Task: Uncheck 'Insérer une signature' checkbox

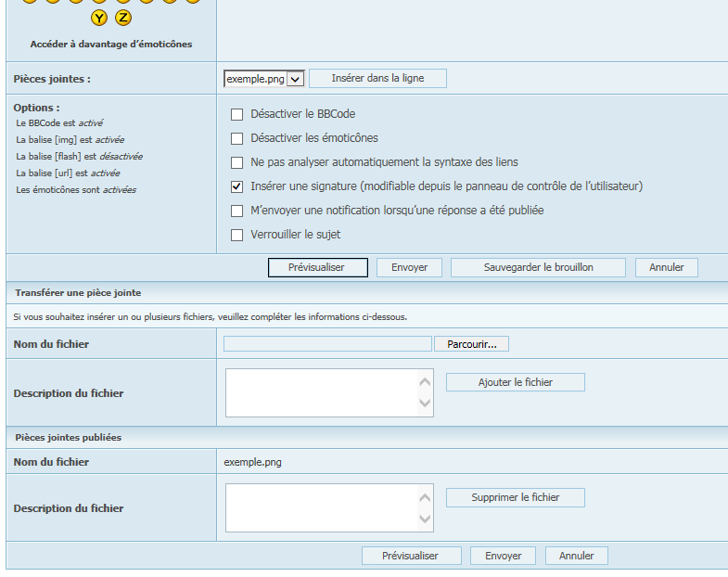Action: pos(237,186)
